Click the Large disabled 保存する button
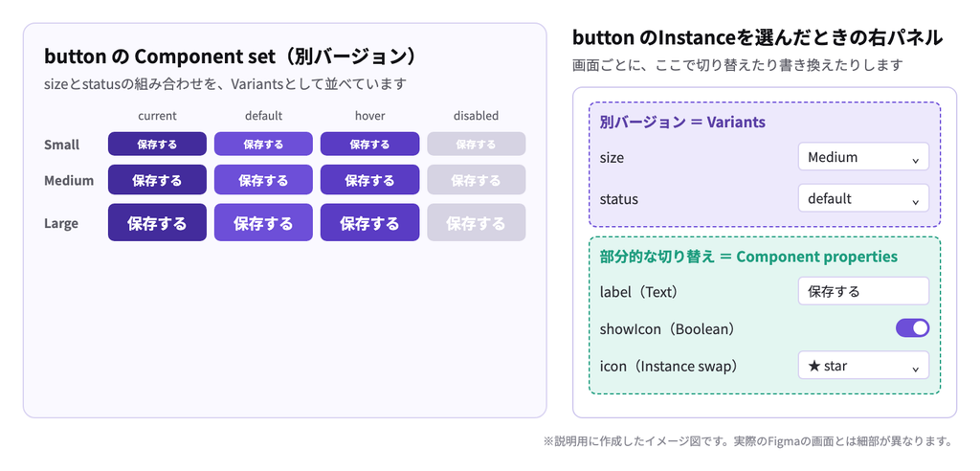Image resolution: width=980 pixels, height=471 pixels. click(x=477, y=223)
